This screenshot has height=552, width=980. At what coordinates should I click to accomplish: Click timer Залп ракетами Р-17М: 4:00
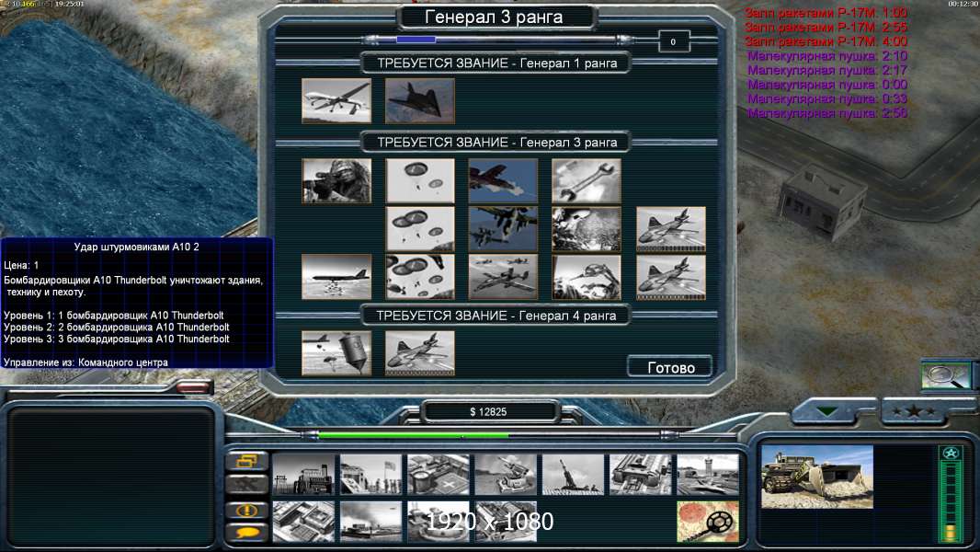pyautogui.click(x=826, y=41)
